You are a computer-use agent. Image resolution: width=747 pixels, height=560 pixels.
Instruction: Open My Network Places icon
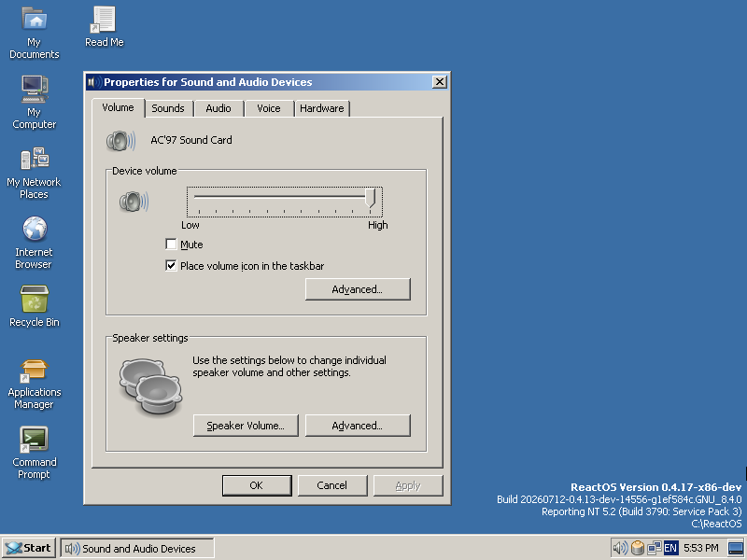(35, 173)
